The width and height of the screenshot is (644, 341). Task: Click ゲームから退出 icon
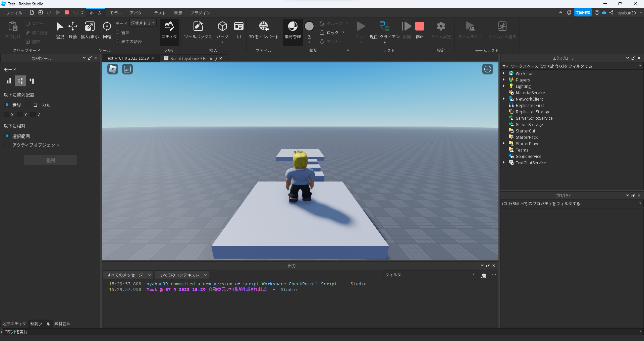click(x=502, y=26)
